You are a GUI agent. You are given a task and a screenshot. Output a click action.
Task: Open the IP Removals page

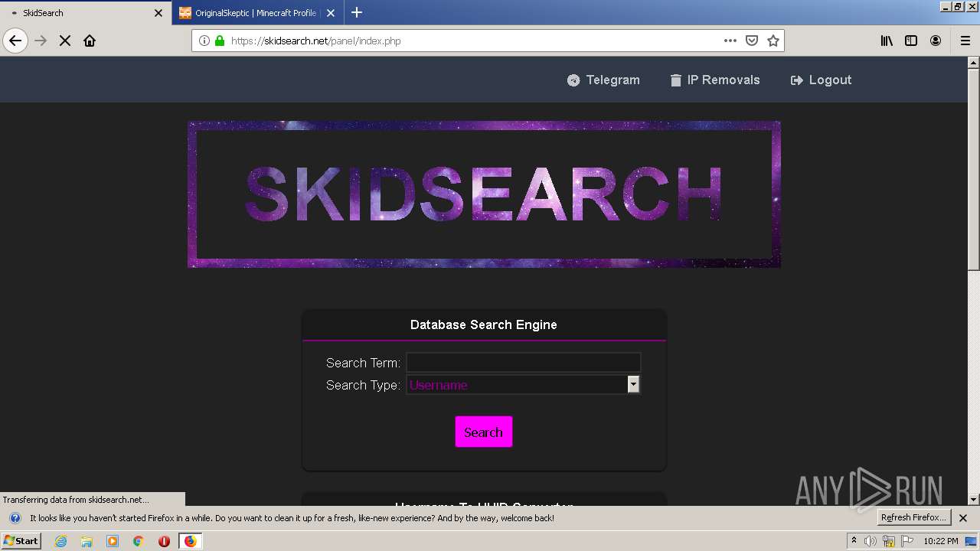coord(715,80)
